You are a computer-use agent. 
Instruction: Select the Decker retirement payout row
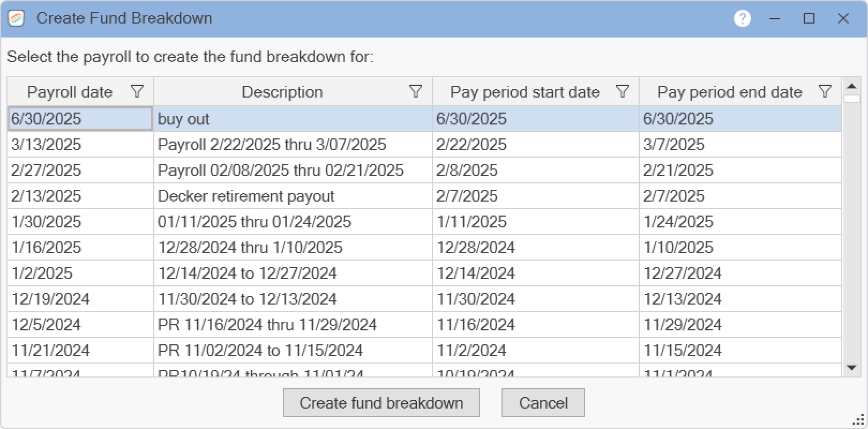coord(246,196)
